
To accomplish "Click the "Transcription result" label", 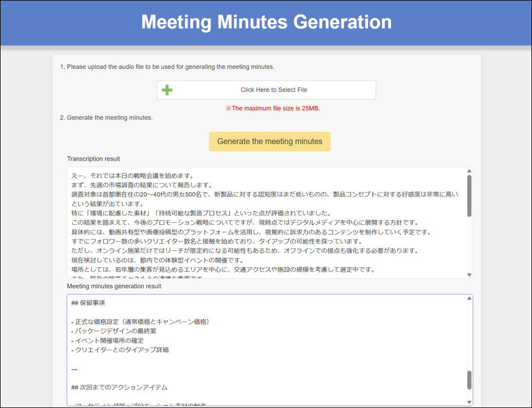I will coord(93,159).
